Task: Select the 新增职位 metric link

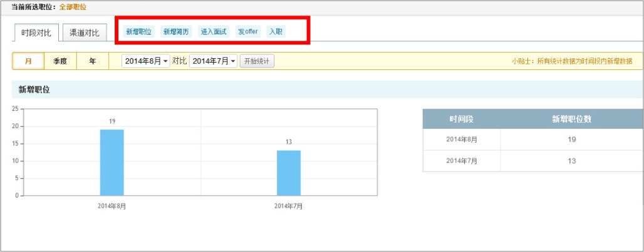Action: click(x=138, y=31)
